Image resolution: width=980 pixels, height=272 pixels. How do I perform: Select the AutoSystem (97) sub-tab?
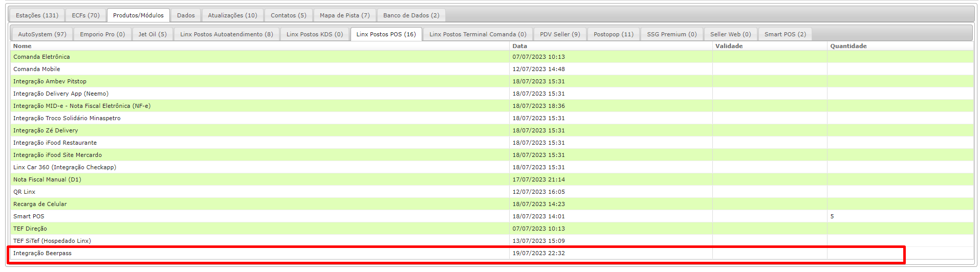[42, 34]
